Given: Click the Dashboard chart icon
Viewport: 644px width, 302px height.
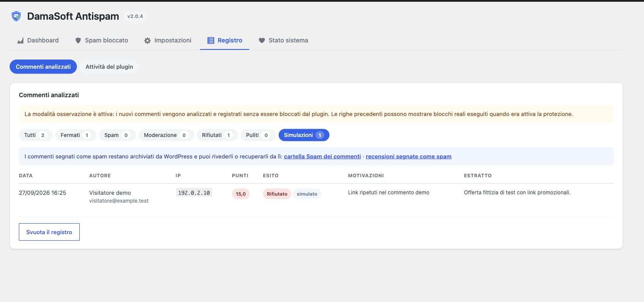Looking at the screenshot, I should coord(20,40).
